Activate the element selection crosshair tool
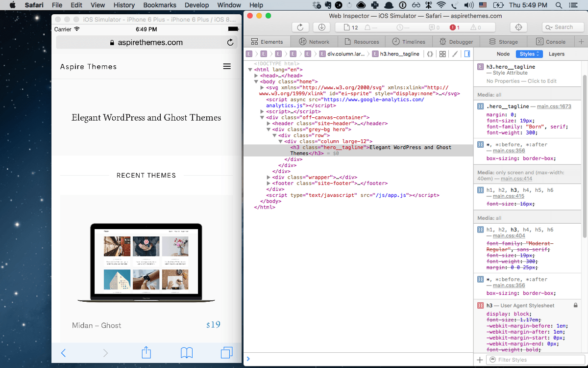588x368 pixels. coord(518,27)
